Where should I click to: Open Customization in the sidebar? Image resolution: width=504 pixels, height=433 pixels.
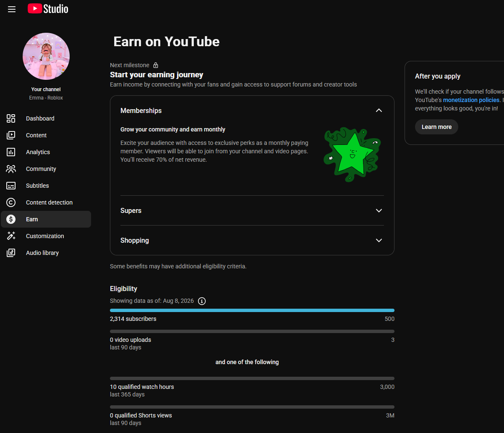pos(46,236)
